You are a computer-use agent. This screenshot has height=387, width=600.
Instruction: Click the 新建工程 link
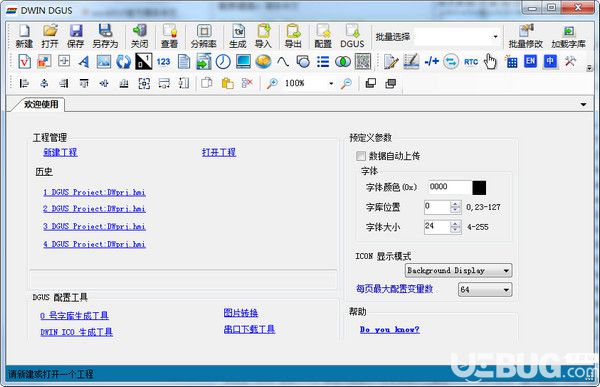point(60,152)
